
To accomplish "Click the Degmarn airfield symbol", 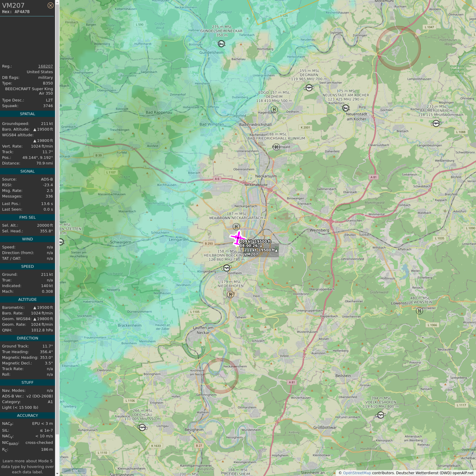I will coord(309,88).
